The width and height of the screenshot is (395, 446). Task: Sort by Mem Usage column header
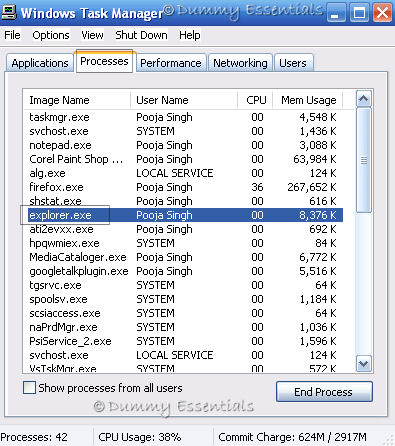pos(308,100)
